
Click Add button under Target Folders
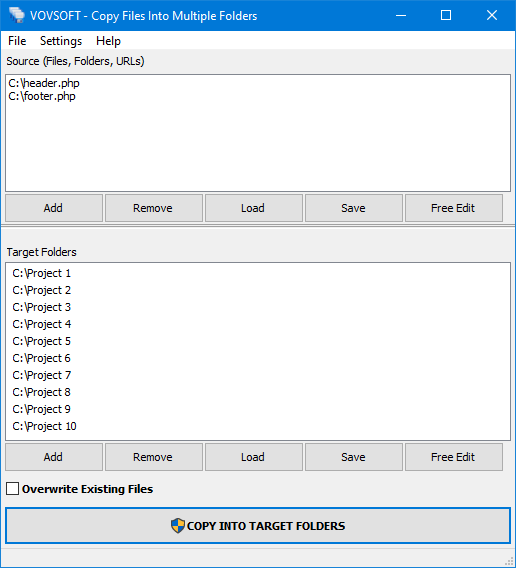click(x=54, y=457)
